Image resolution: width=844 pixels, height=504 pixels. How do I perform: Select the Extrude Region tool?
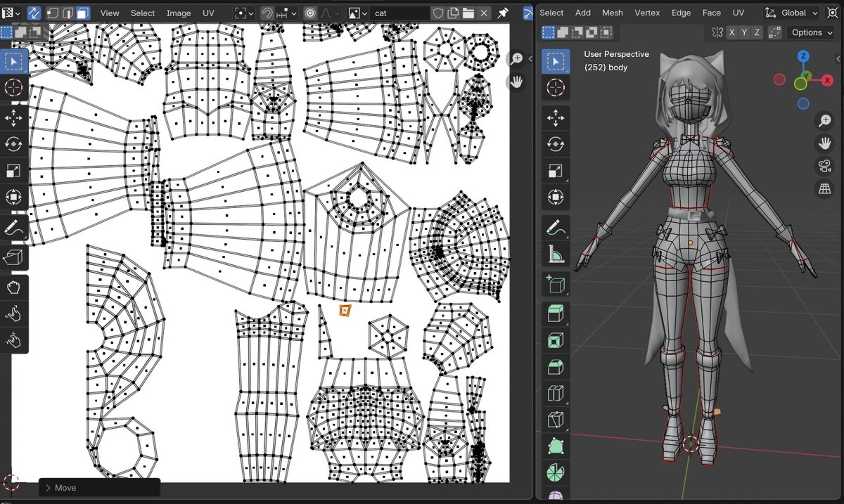pyautogui.click(x=556, y=314)
